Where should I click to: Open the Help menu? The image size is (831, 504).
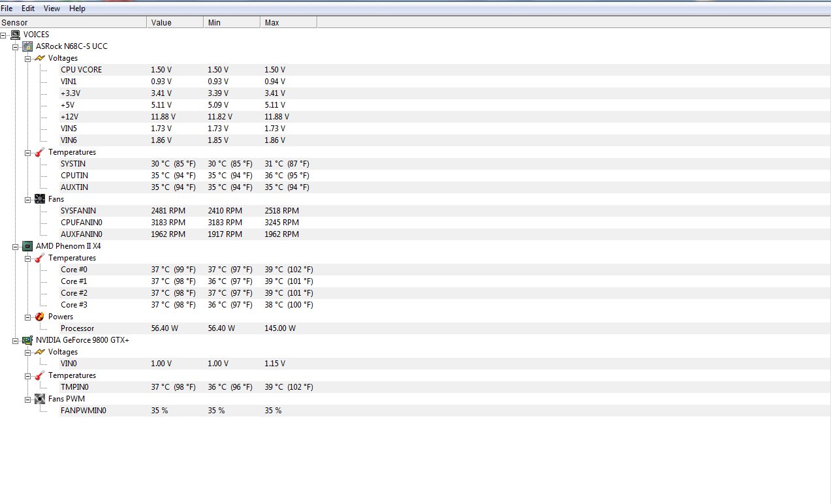point(77,8)
